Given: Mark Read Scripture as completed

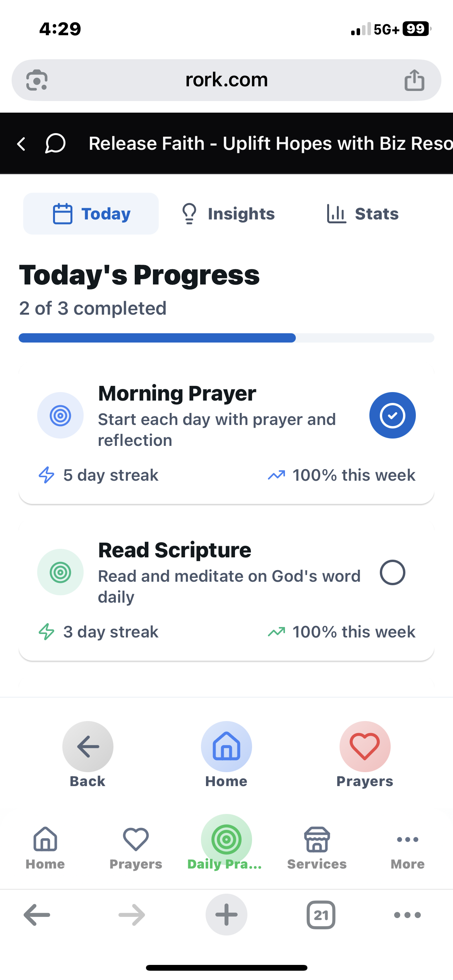Looking at the screenshot, I should (x=392, y=572).
